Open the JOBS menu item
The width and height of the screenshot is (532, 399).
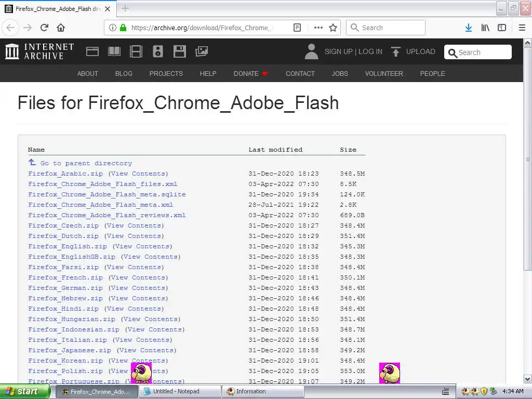pyautogui.click(x=340, y=73)
